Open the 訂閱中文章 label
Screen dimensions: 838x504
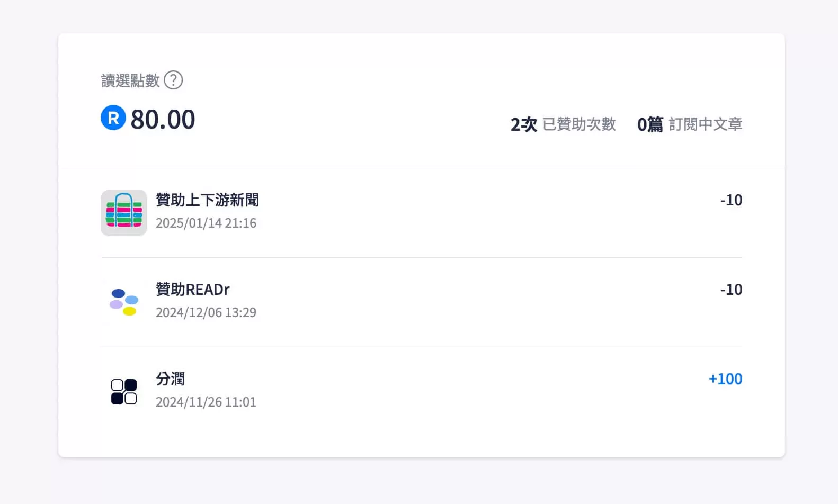coord(705,124)
